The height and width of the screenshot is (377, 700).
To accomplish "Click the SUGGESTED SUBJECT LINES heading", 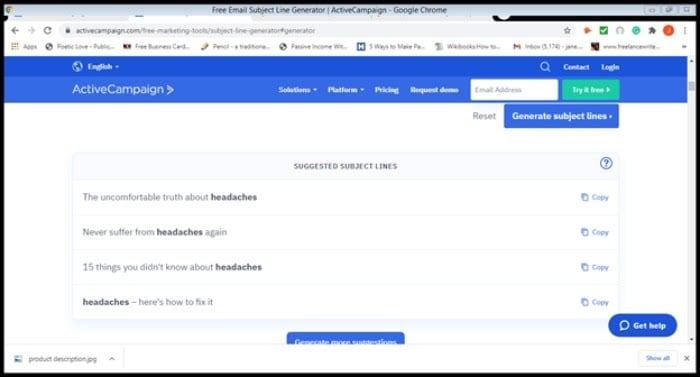I will click(345, 166).
